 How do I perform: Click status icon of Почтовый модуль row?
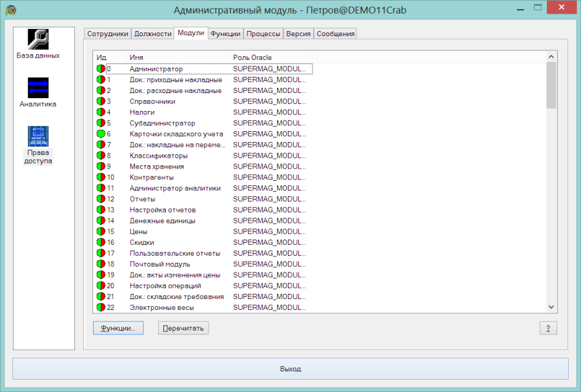[x=101, y=263]
